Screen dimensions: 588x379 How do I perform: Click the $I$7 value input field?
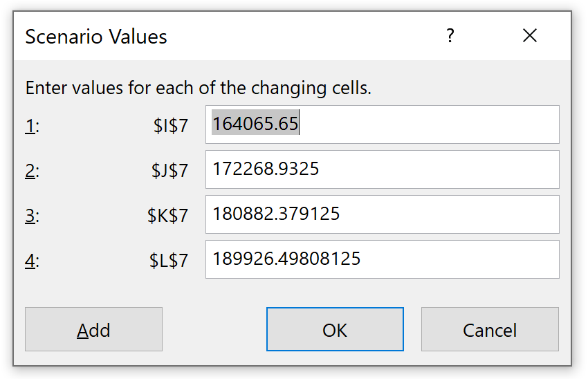pyautogui.click(x=382, y=124)
